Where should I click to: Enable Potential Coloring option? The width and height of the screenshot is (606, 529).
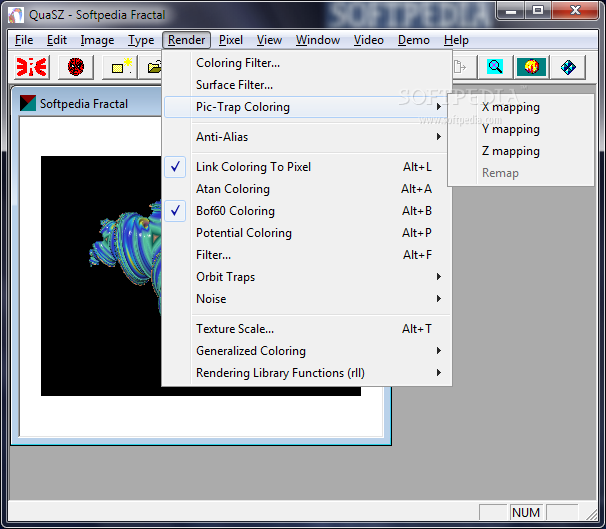tap(307, 233)
